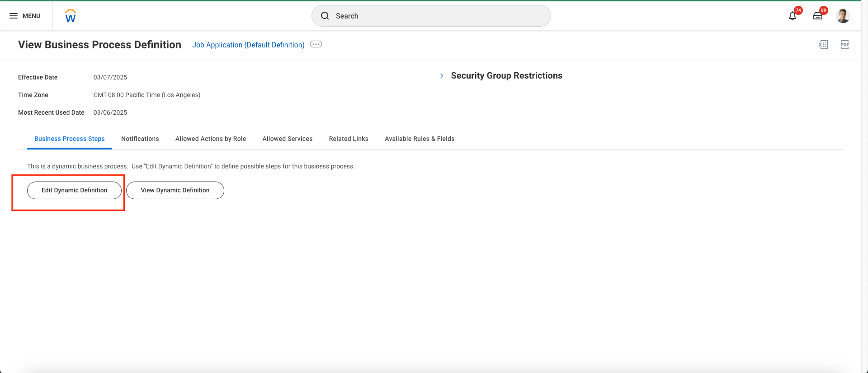
Task: Click the Most Recent Used Date 03/06/2025
Action: pyautogui.click(x=110, y=112)
